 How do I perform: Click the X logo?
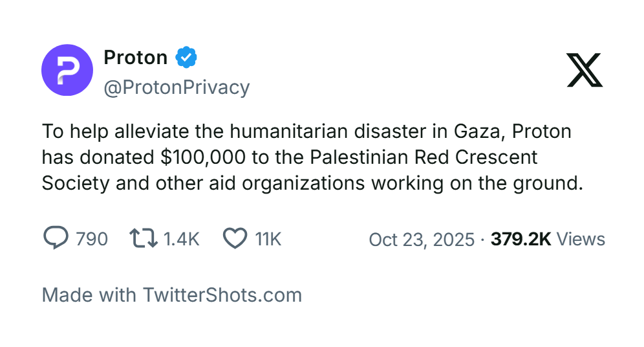[585, 70]
